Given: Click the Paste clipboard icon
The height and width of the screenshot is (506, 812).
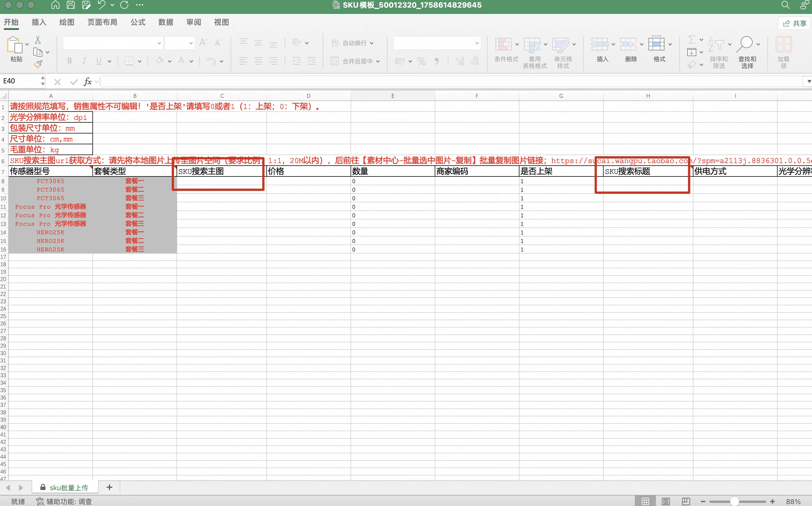Looking at the screenshot, I should pyautogui.click(x=14, y=45).
